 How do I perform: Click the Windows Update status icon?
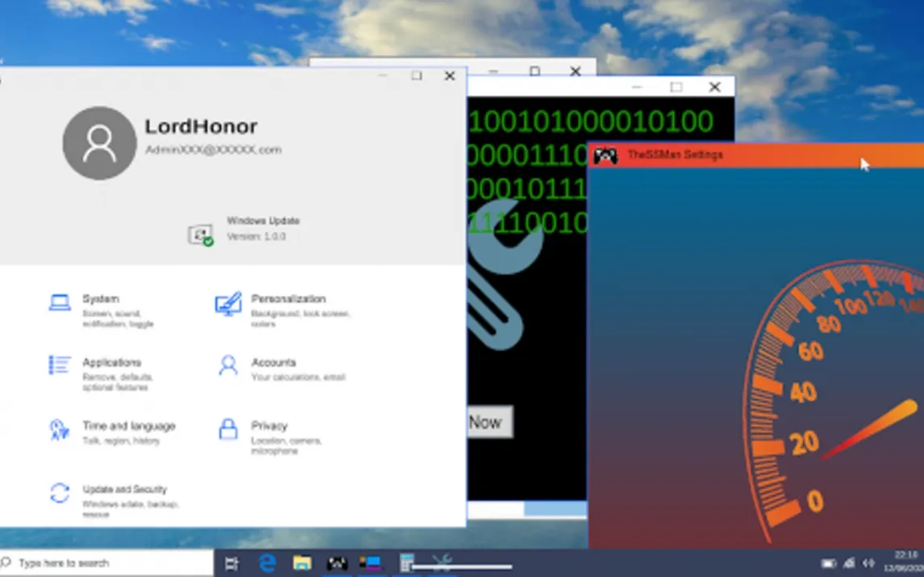200,235
